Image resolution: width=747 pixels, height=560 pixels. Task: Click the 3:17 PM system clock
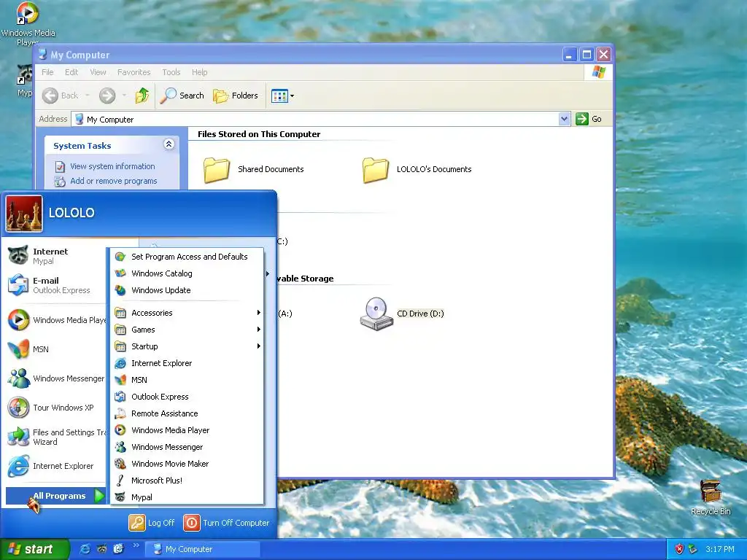coord(719,549)
